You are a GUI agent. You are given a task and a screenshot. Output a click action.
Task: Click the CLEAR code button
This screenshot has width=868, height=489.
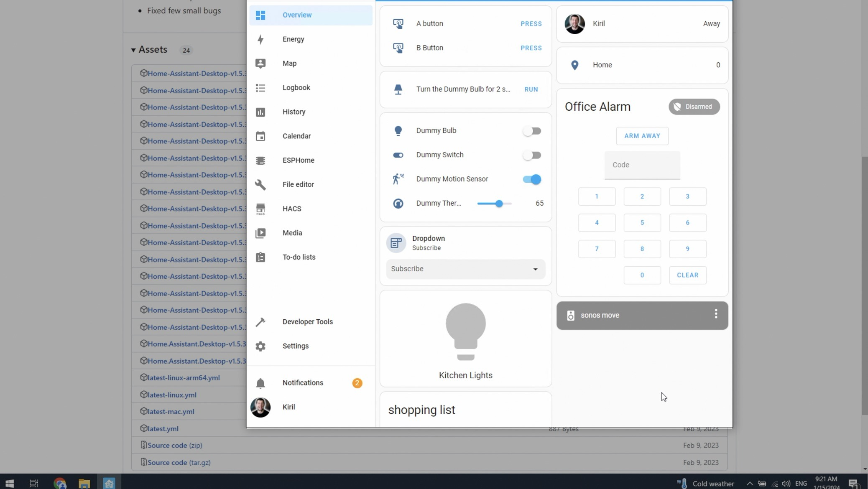(687, 275)
